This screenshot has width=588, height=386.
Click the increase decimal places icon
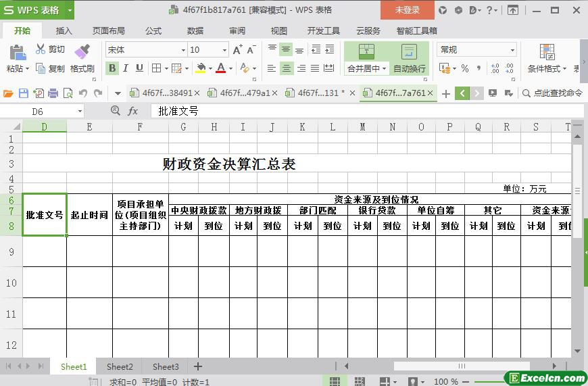(495, 68)
